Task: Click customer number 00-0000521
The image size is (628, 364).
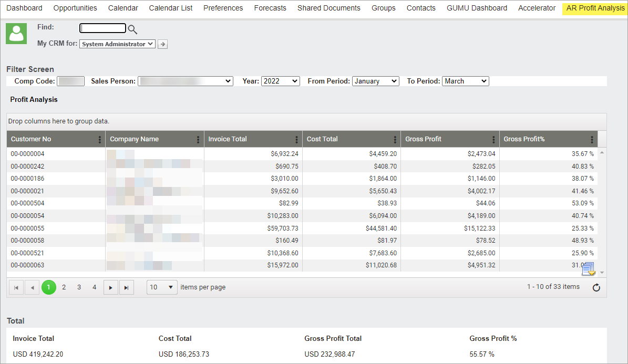Action: click(28, 253)
